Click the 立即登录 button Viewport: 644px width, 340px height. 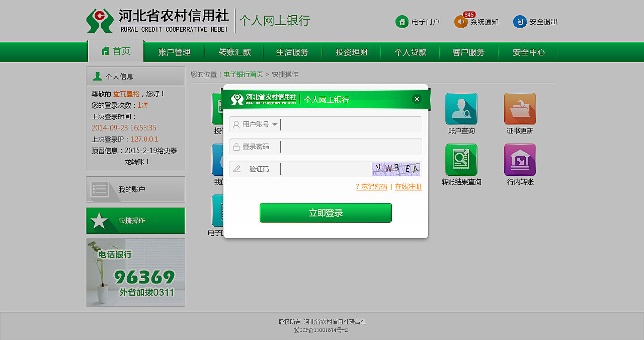tap(326, 213)
